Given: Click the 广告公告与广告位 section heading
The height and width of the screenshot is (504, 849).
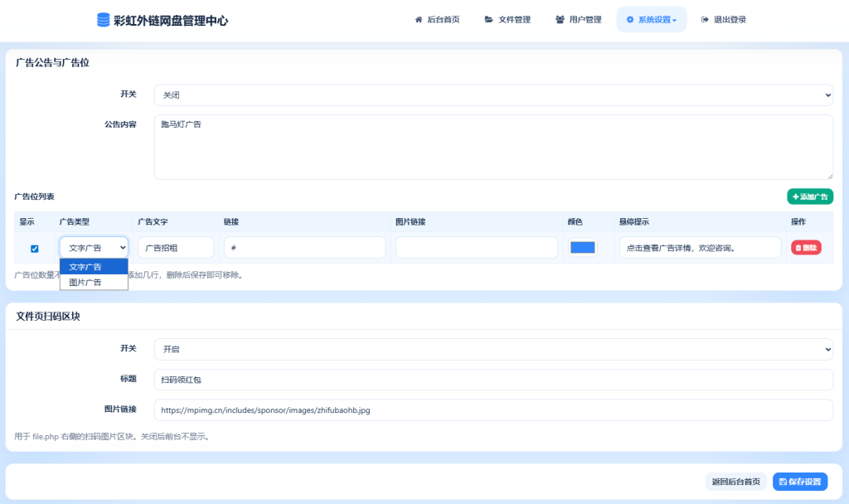Looking at the screenshot, I should (52, 63).
